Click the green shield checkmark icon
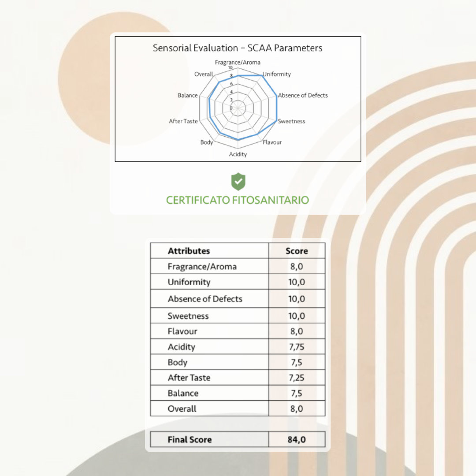 [238, 182]
